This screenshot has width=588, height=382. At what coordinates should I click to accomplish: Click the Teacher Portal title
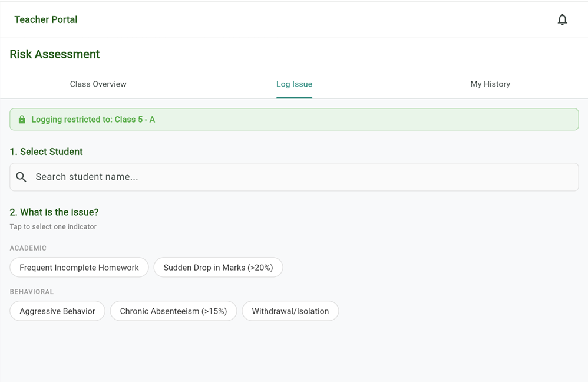pyautogui.click(x=46, y=19)
